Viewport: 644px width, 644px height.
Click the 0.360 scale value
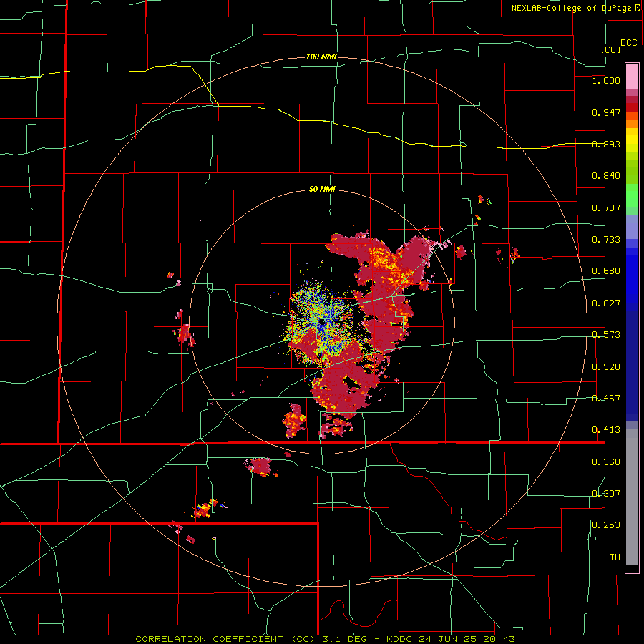(x=606, y=462)
